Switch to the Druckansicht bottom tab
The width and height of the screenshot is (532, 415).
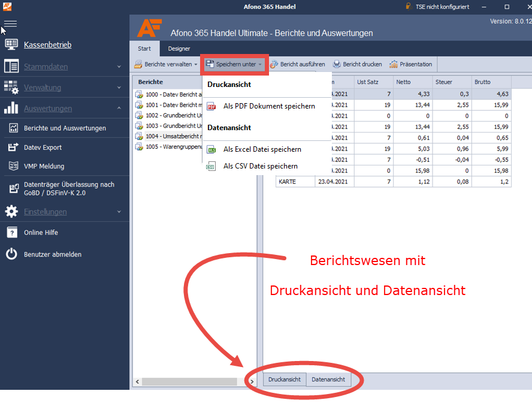click(x=285, y=380)
